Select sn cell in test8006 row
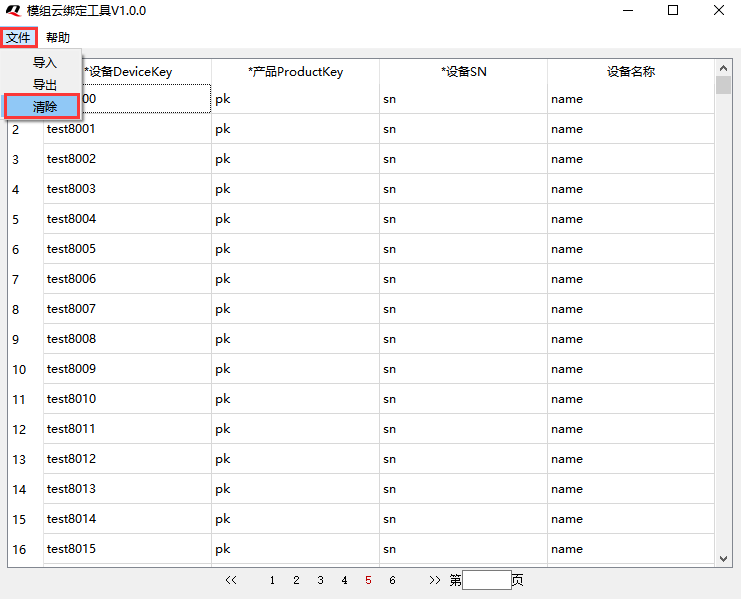This screenshot has height=599, width=741. 464,279
